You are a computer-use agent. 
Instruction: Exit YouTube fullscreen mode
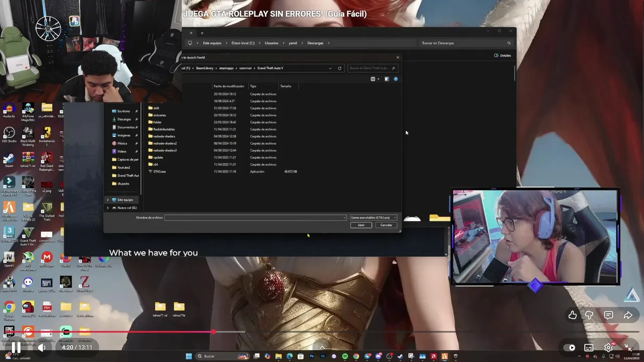[x=628, y=347]
